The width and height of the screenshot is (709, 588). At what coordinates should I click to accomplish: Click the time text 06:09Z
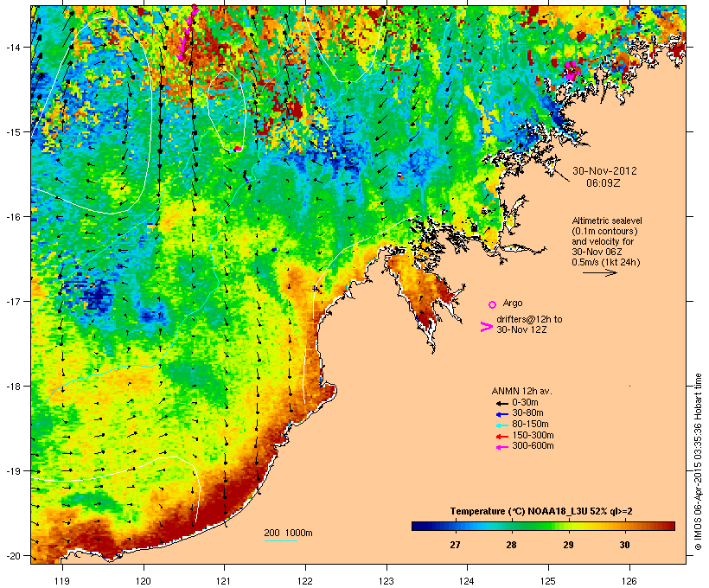[x=604, y=182]
